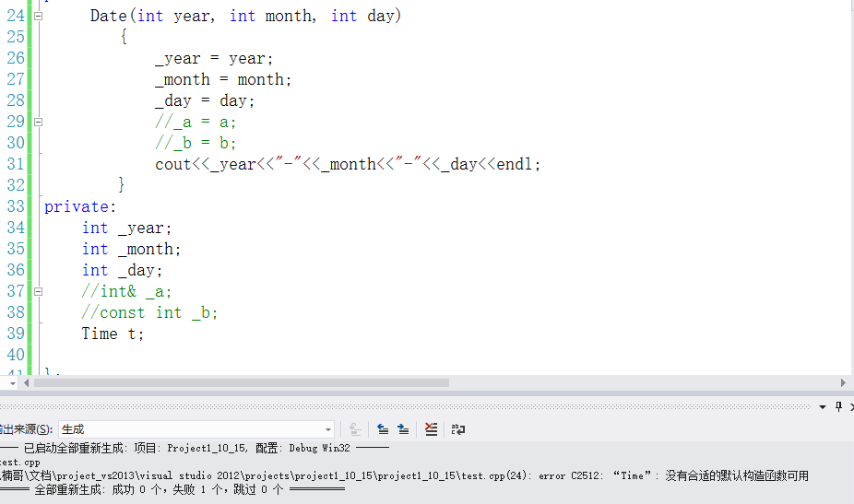The image size is (854, 504).
Task: Click the comment '//const int _b;'
Action: (149, 313)
